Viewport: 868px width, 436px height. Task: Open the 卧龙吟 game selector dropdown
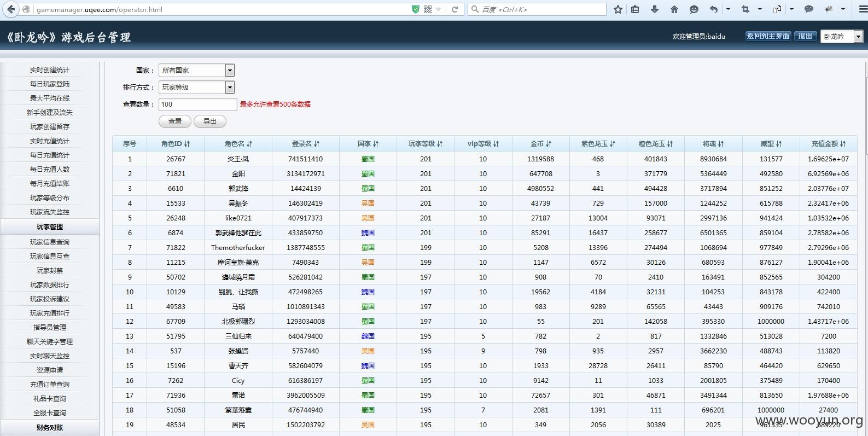(842, 36)
